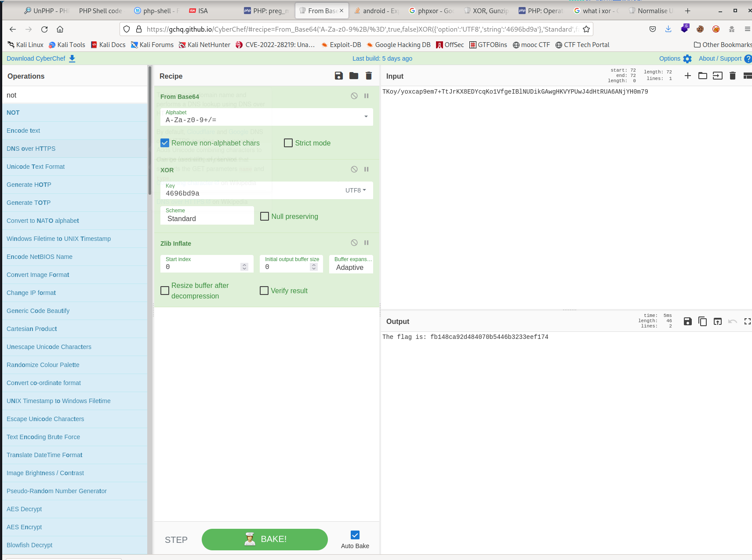This screenshot has height=560, width=752.
Task: Clear the input with trash icon
Action: (732, 76)
